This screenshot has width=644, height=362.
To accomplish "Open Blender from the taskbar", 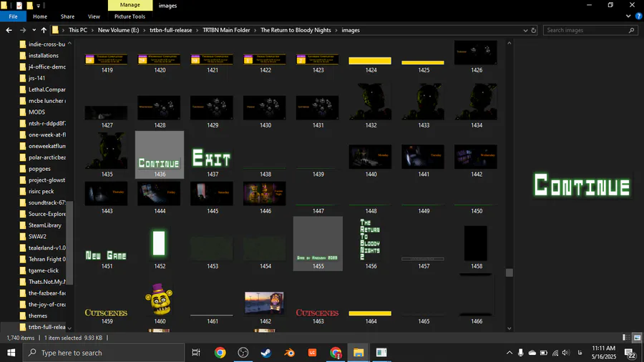I will tap(289, 353).
